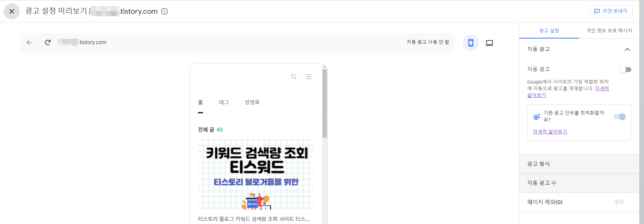This screenshot has width=644, height=224.
Task: Go back in the preview browser
Action: point(29,42)
